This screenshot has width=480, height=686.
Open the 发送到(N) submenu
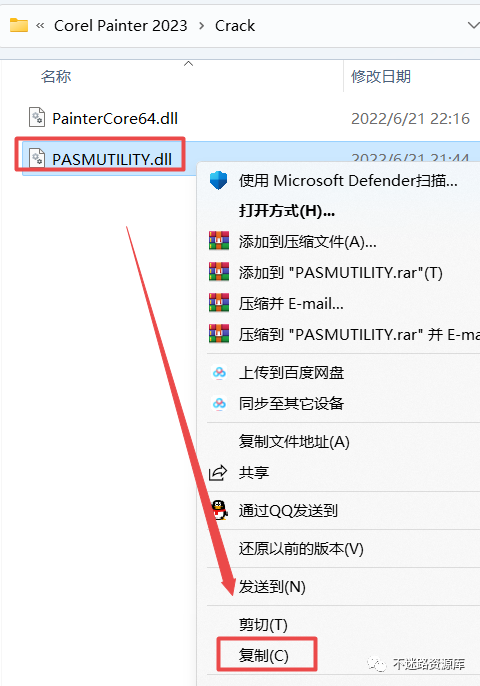272,587
